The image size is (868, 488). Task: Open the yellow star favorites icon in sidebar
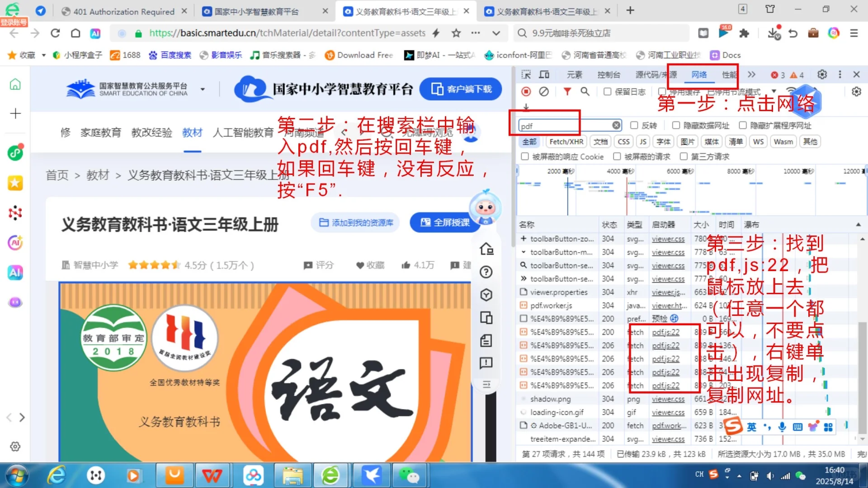click(x=15, y=183)
